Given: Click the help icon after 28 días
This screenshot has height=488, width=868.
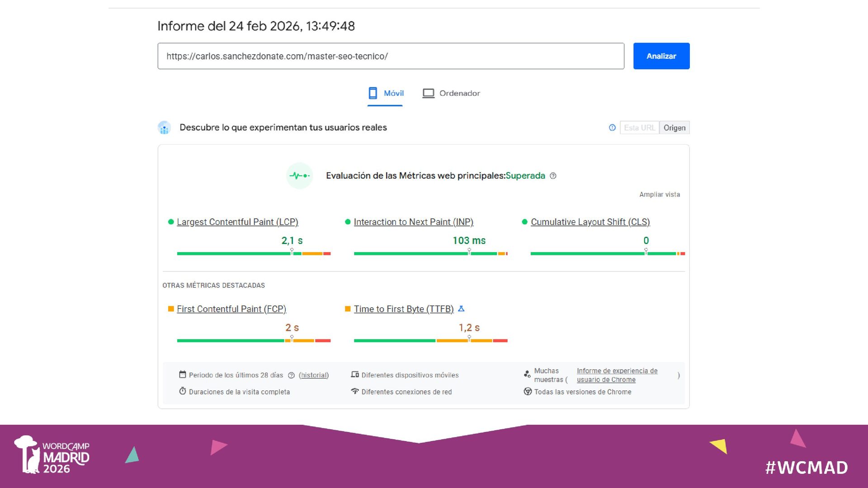Looking at the screenshot, I should [x=291, y=375].
